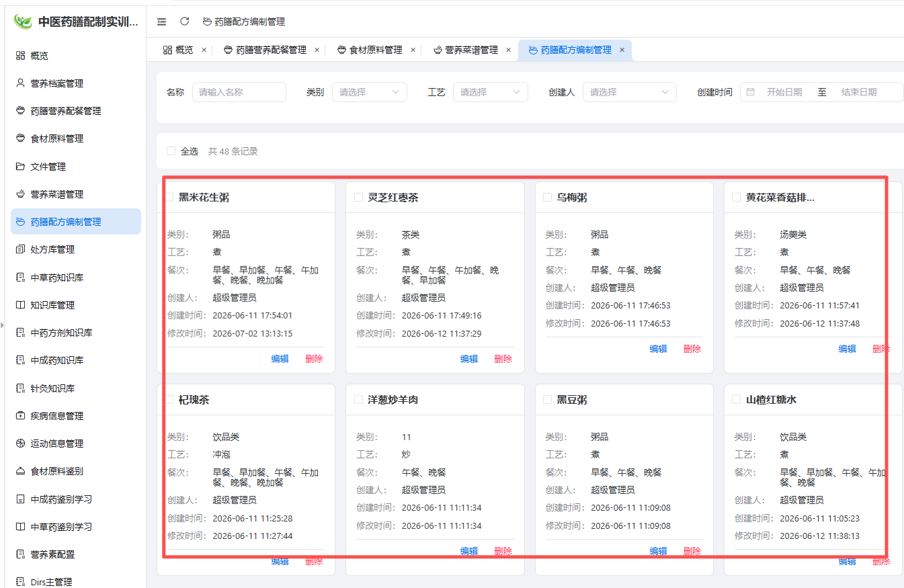
Task: Click 编辑 on the 乌梅粥 card
Action: pos(659,349)
